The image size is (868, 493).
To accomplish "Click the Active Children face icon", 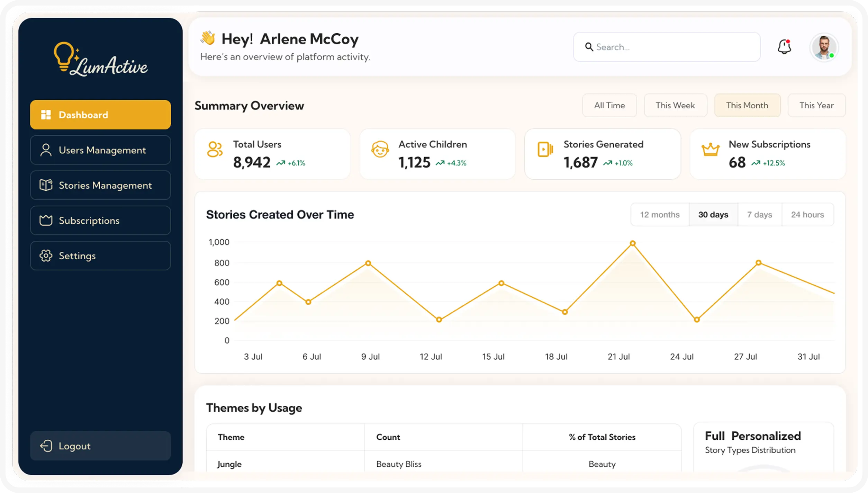I will click(380, 150).
